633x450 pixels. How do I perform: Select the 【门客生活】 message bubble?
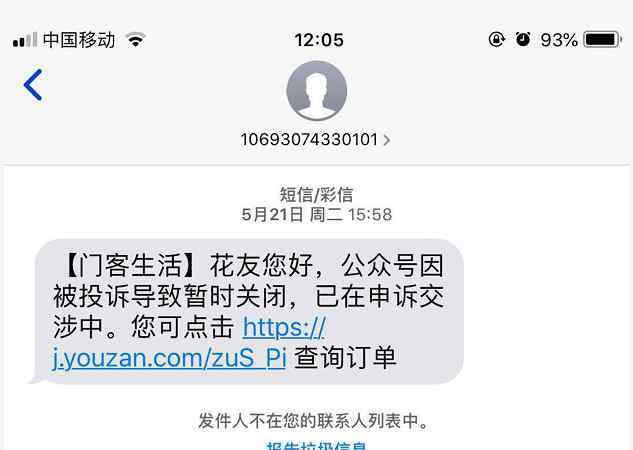247,312
